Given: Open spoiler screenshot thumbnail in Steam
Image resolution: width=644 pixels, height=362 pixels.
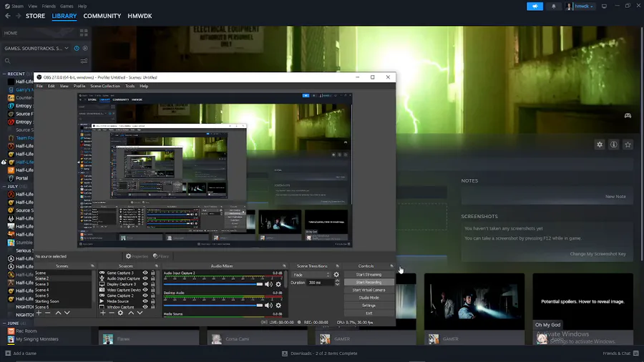Looking at the screenshot, I should click(x=582, y=301).
